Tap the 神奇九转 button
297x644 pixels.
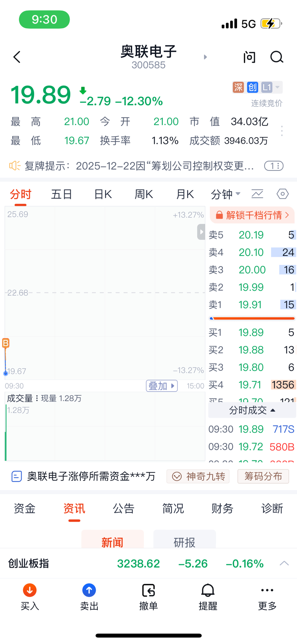pos(198,476)
